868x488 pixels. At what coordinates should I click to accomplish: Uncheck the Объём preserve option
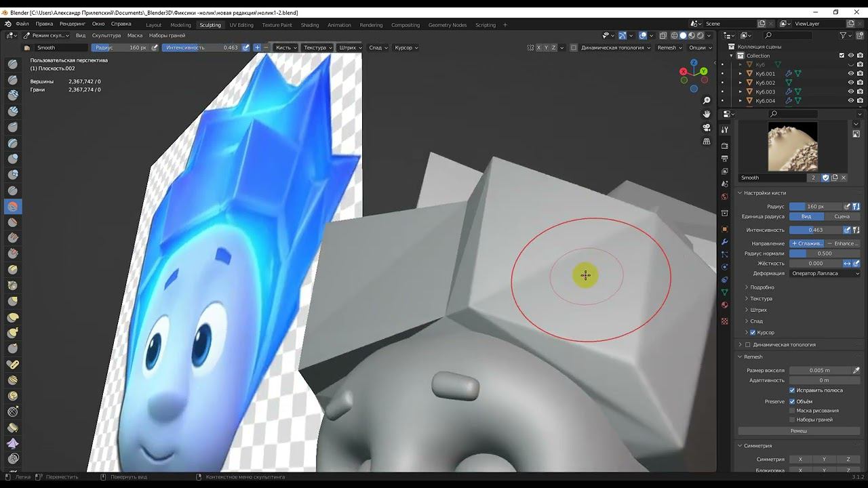tap(792, 401)
